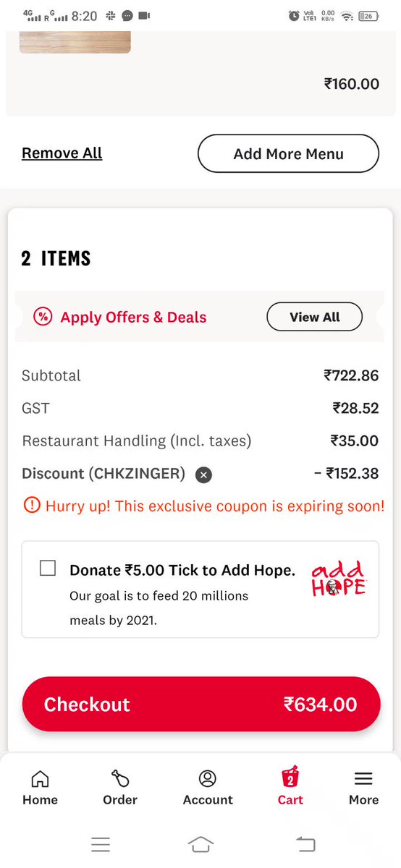Click the Remove All link
The image size is (401, 868).
tap(62, 153)
